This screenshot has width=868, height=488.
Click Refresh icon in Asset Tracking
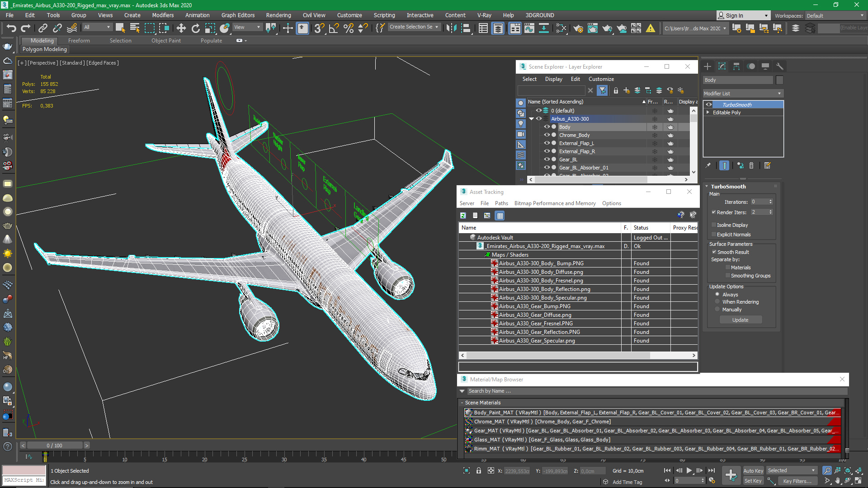pyautogui.click(x=463, y=216)
